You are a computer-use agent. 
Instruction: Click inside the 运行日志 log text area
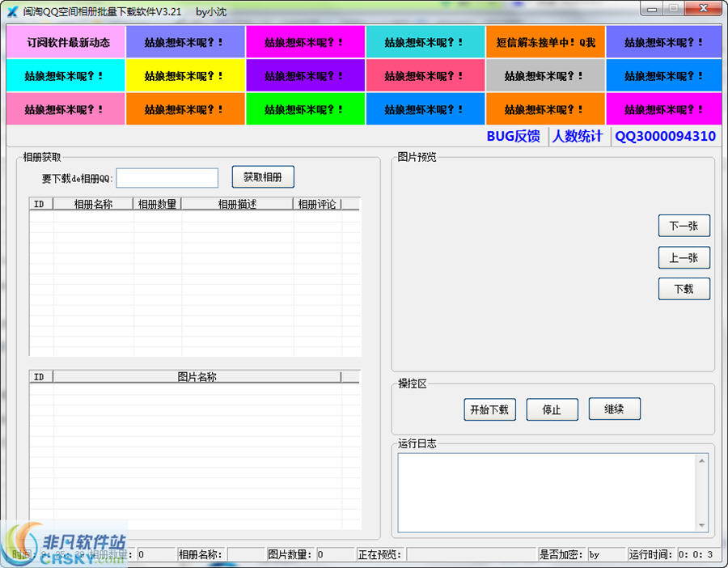coord(547,493)
